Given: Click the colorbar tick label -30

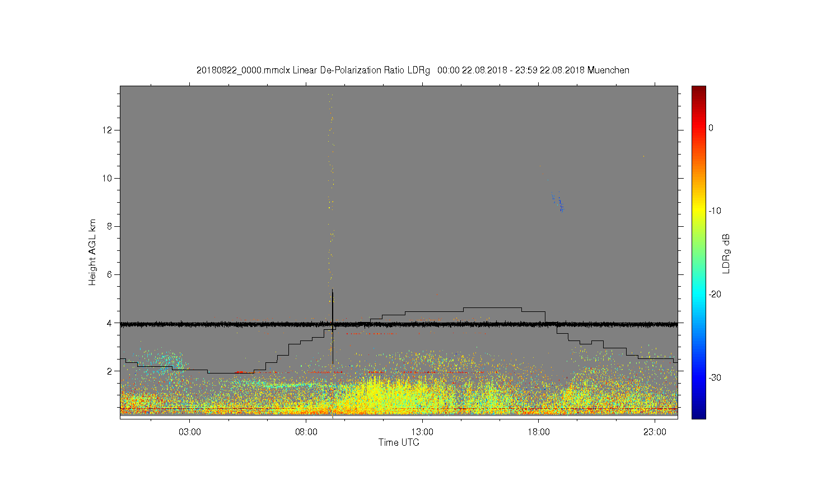Looking at the screenshot, I should coord(715,377).
